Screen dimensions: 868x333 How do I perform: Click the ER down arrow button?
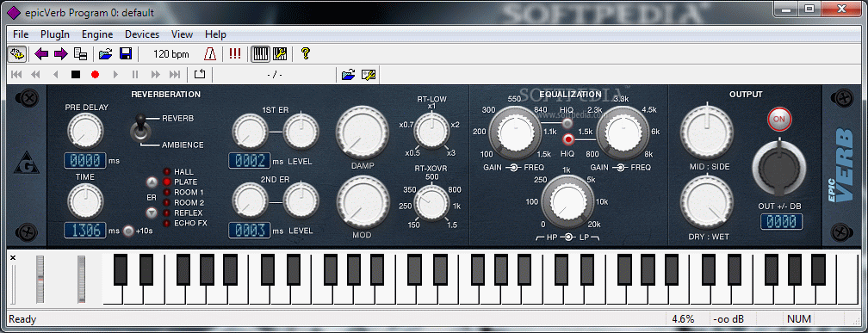[x=152, y=213]
